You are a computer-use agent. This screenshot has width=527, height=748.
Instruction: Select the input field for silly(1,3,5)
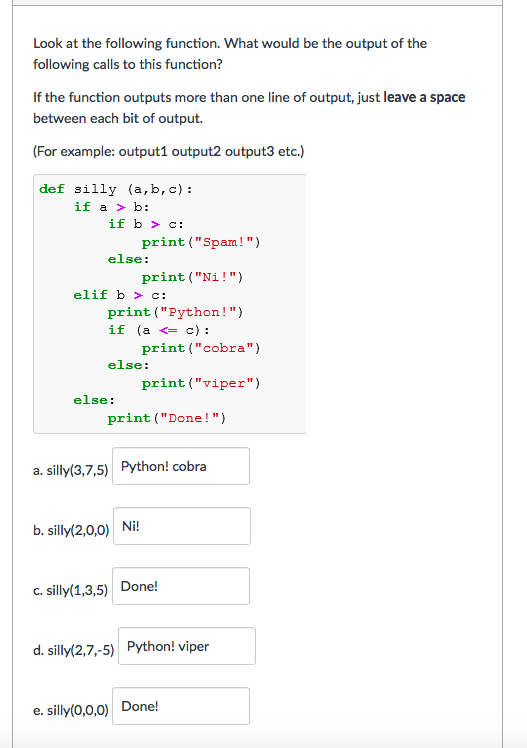point(181,586)
